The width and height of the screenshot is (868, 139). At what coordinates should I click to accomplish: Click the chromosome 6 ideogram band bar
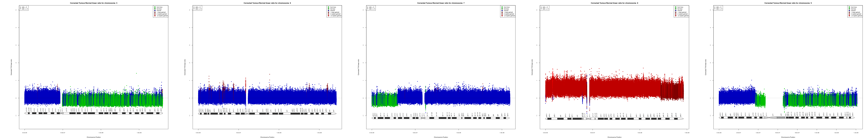pos(267,113)
